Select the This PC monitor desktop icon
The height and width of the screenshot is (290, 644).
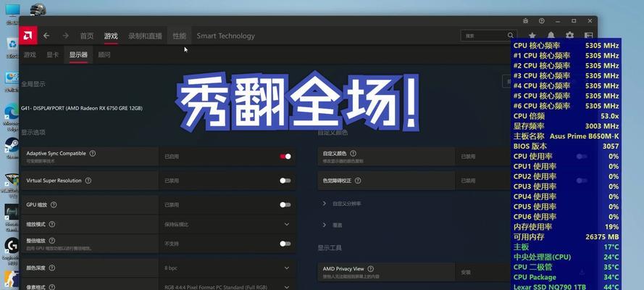pyautogui.click(x=13, y=12)
